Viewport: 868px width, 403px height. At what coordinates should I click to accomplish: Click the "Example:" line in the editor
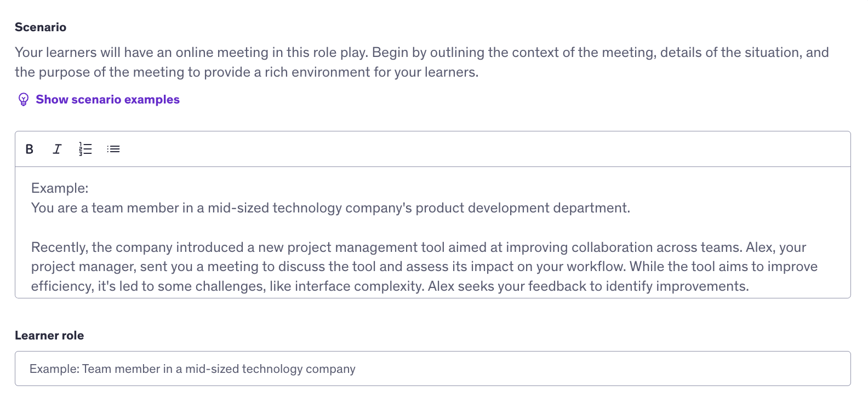coord(60,188)
